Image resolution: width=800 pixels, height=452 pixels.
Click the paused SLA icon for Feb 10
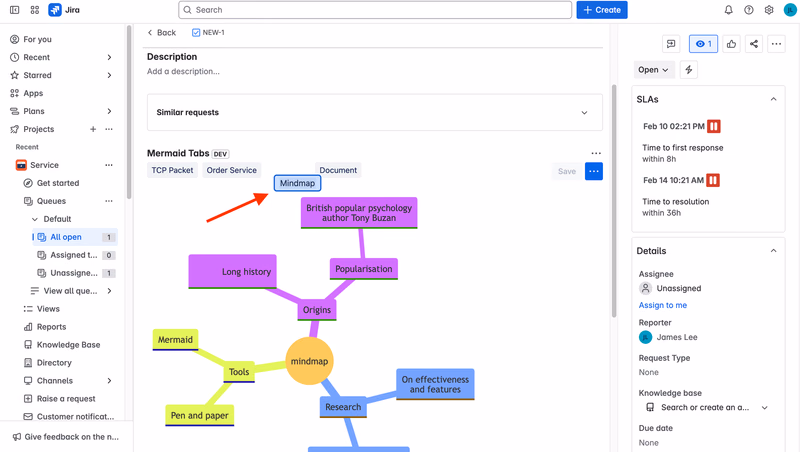714,126
